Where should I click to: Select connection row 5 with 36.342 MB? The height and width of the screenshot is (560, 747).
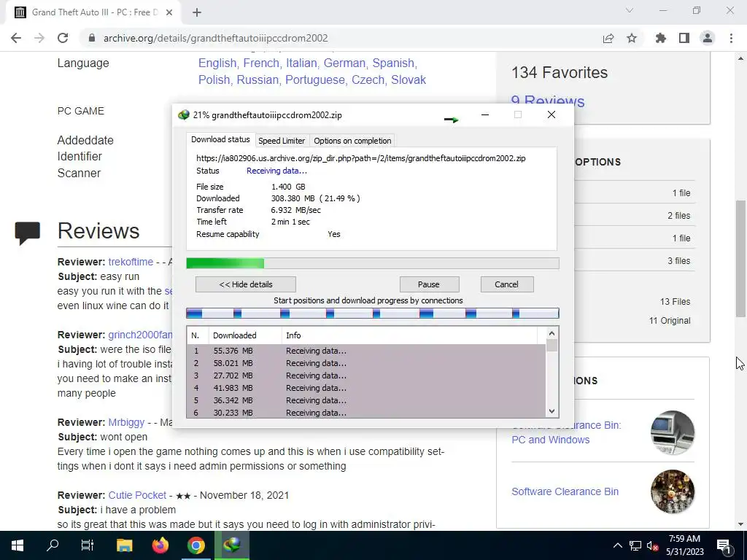click(x=366, y=400)
